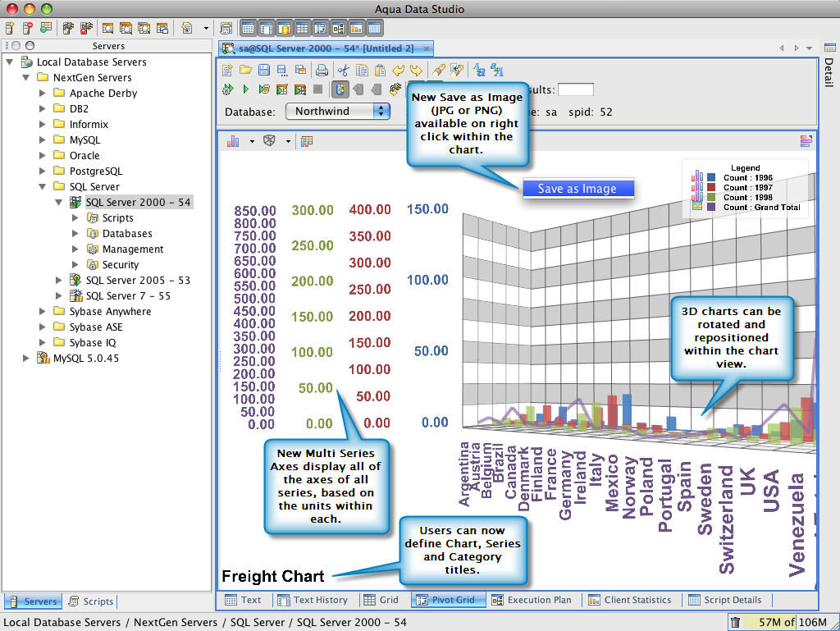Toggle the tree diagram view button in main toolbar
The image size is (840, 631).
(338, 29)
